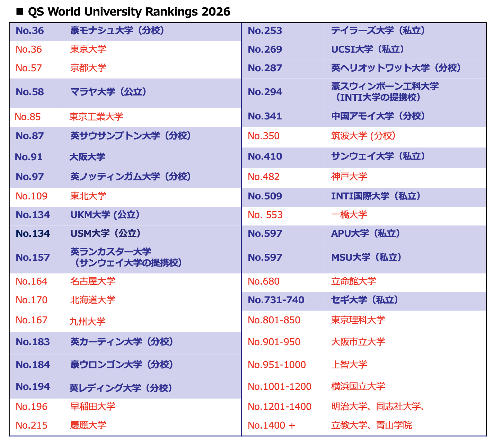Select the UCSI大学（私立） cell
The image size is (494, 448).
[x=368, y=50]
